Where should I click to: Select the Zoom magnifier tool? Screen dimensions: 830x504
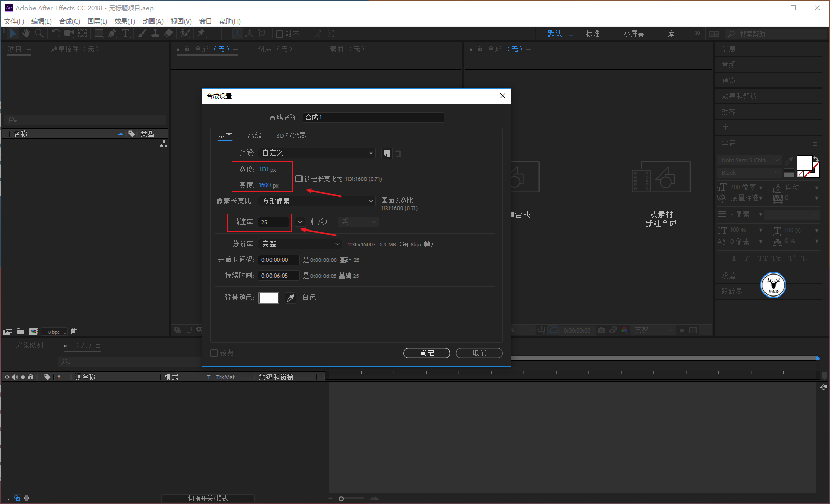point(39,34)
